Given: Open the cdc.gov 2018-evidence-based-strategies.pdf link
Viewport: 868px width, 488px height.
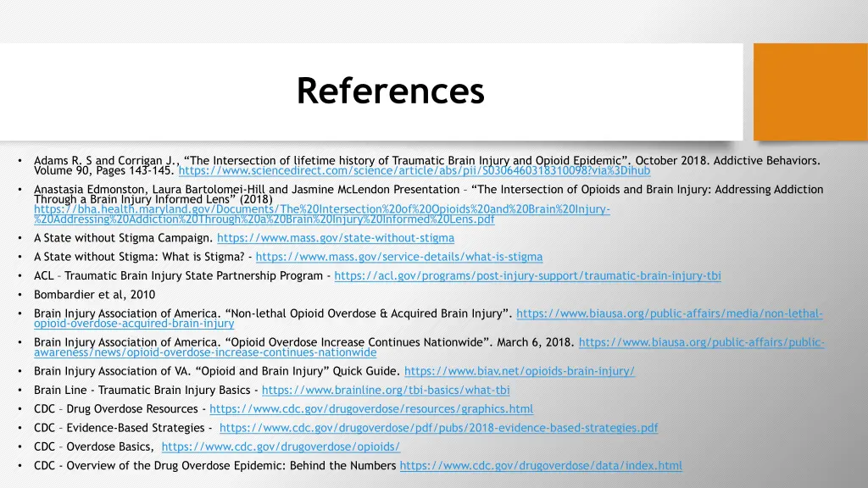Looking at the screenshot, I should click(x=439, y=428).
